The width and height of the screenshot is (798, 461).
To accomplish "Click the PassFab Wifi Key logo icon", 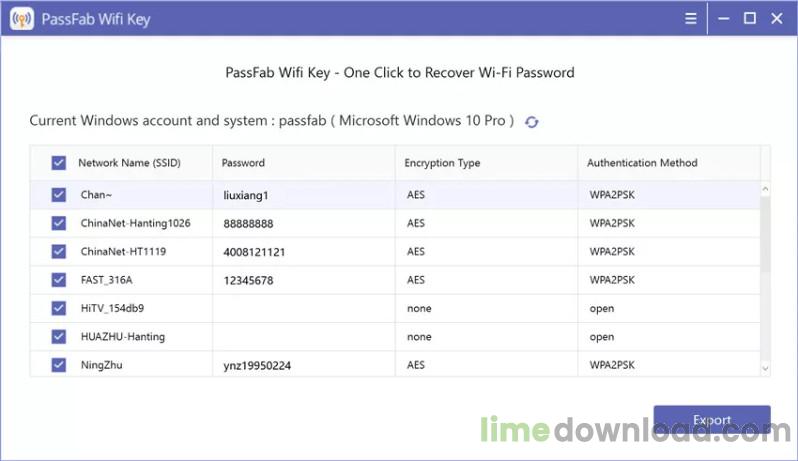I will [x=18, y=19].
